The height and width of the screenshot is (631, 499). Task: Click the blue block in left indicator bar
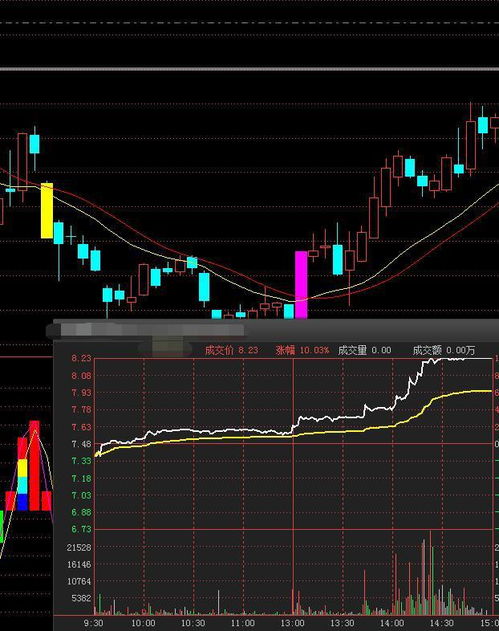pos(23,502)
